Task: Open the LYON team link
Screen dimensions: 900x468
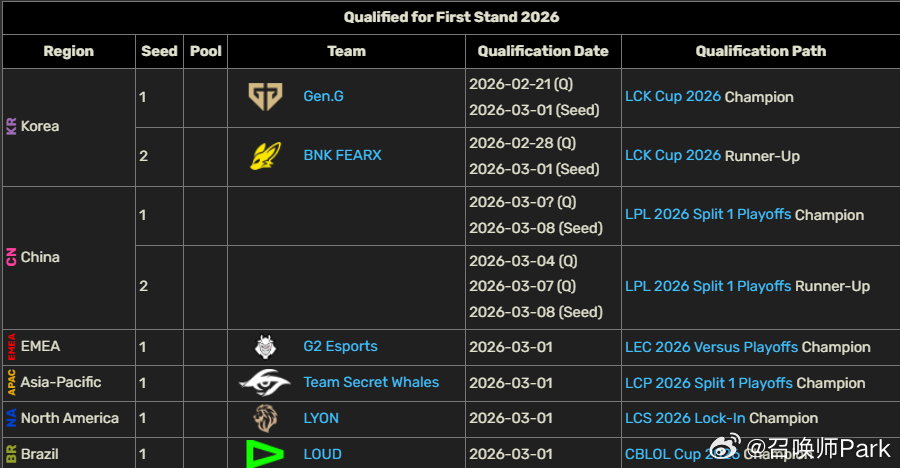Action: (321, 418)
